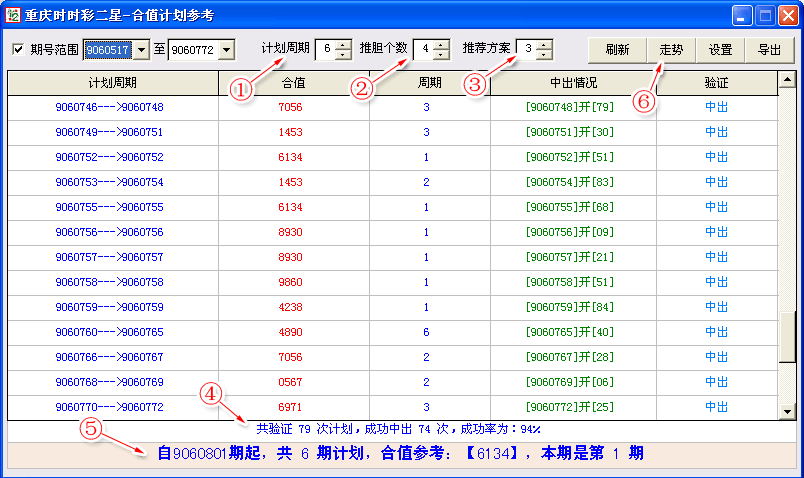The height and width of the screenshot is (478, 804).
Task: Decrease the 计划周期 spinner value
Action: 344,55
